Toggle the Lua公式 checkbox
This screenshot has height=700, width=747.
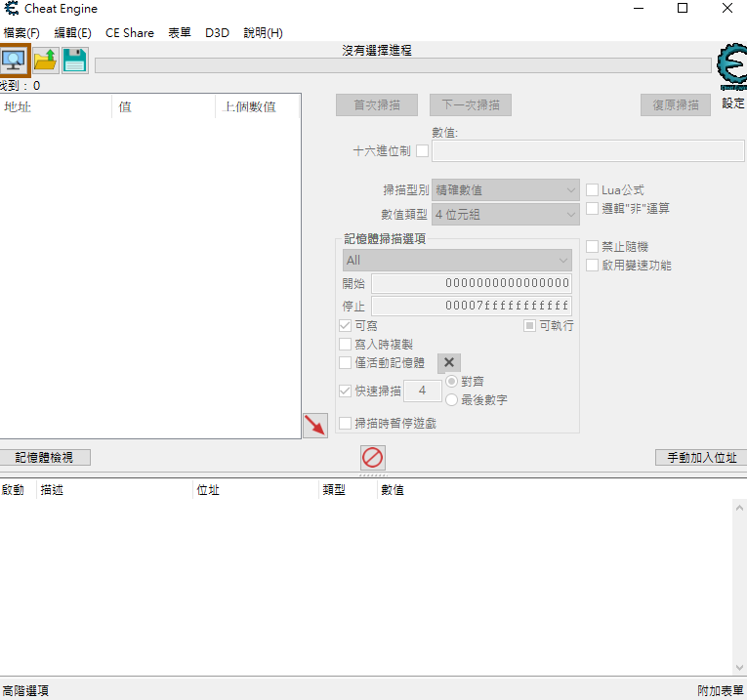click(592, 190)
